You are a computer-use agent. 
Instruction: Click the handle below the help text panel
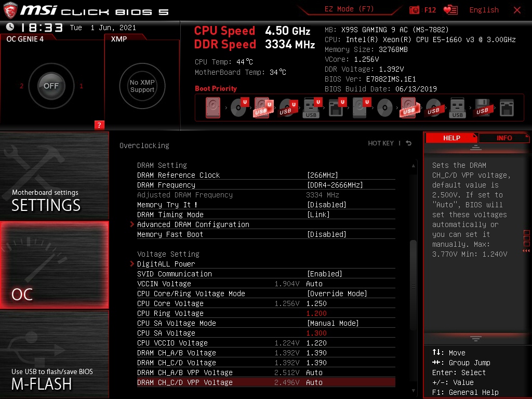pos(476,339)
